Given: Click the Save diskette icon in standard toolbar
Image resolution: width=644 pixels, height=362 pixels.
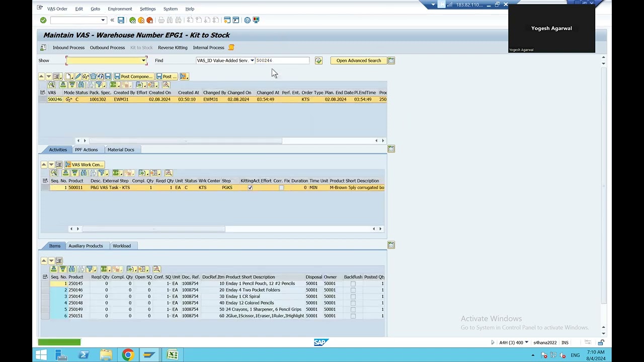Looking at the screenshot, I should (x=121, y=20).
